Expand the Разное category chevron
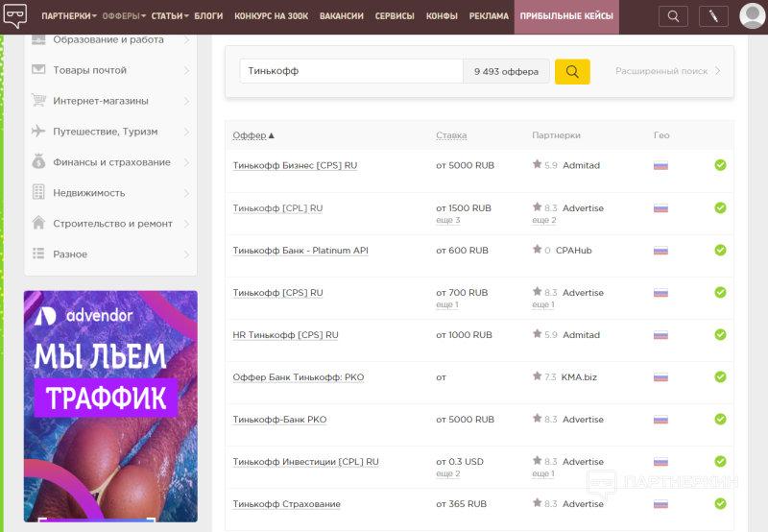Viewport: 768px width, 532px height. tap(186, 254)
